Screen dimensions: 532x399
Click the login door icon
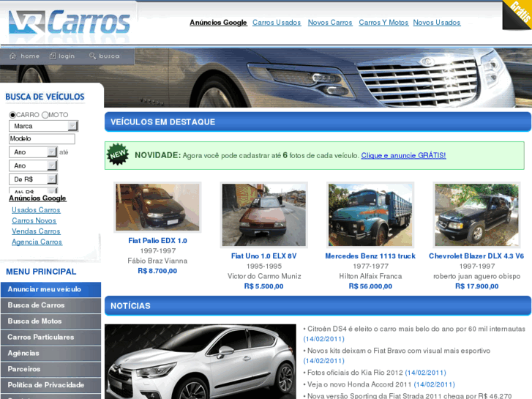[53, 56]
